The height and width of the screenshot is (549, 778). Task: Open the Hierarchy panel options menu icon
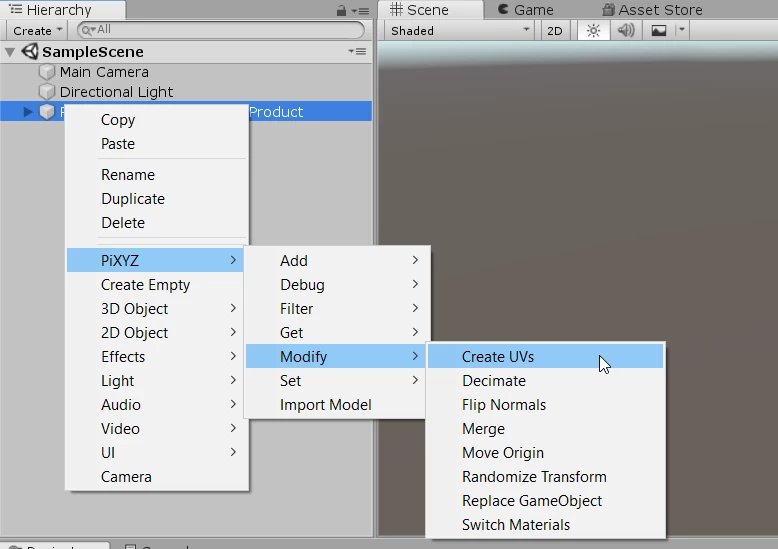tap(360, 10)
